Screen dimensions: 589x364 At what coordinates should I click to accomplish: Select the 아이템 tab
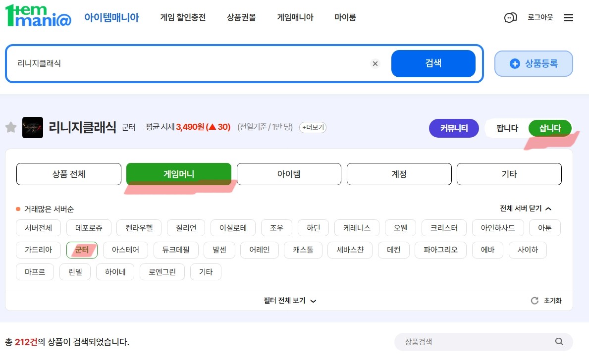289,174
